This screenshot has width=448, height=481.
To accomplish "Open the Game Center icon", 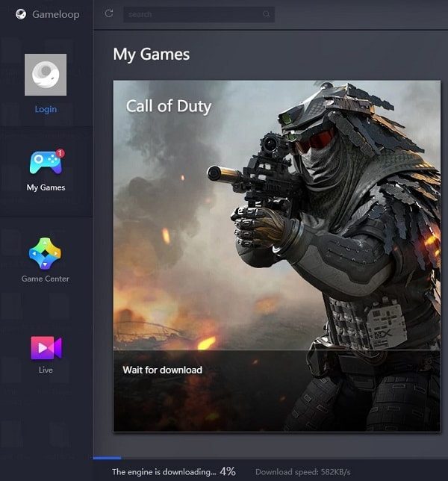I will (x=45, y=253).
